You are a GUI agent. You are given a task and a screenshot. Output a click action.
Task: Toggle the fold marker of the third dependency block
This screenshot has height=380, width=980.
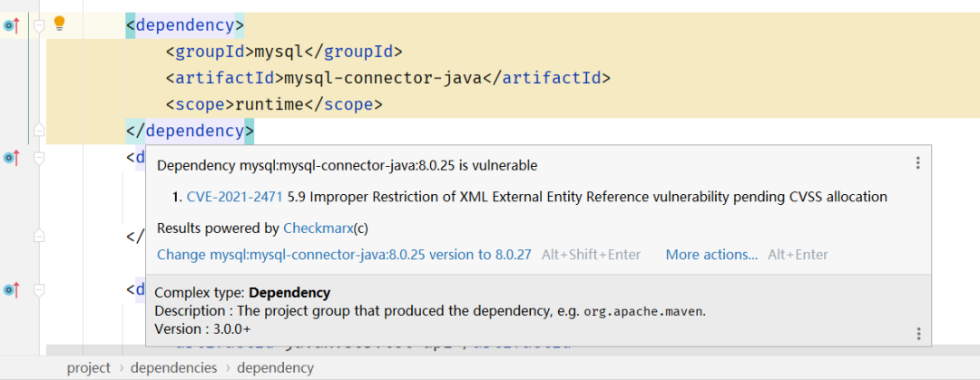39,290
